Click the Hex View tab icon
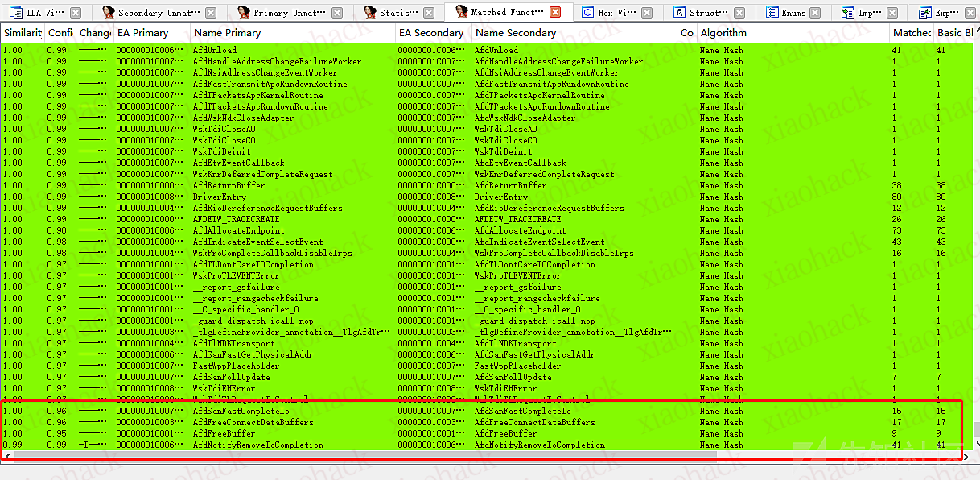This screenshot has width=980, height=480. click(x=588, y=13)
